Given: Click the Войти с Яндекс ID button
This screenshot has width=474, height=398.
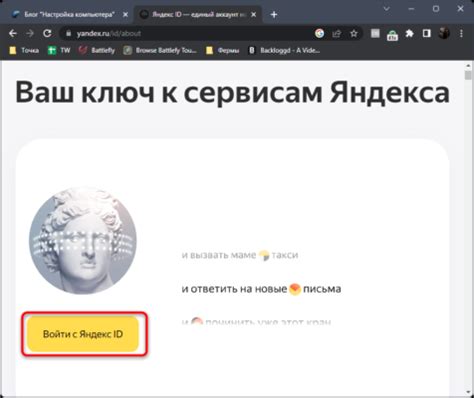Looking at the screenshot, I should [83, 334].
